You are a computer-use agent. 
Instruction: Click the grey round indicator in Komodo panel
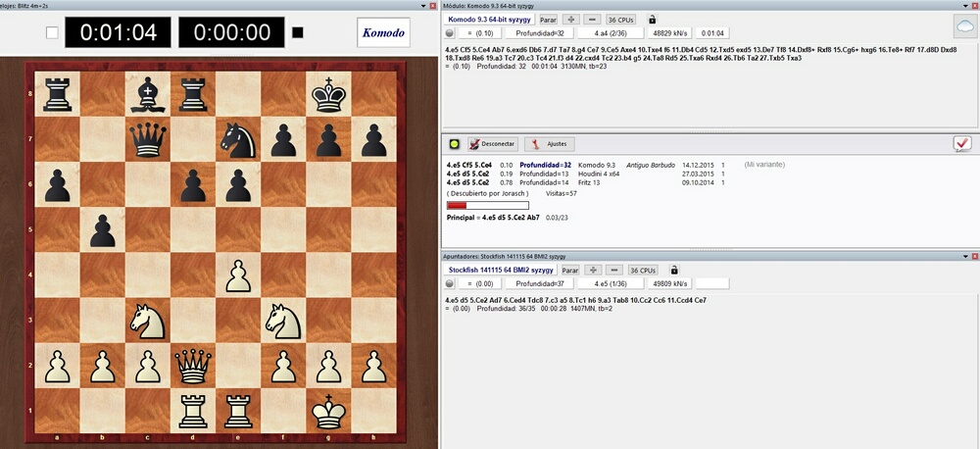[450, 33]
